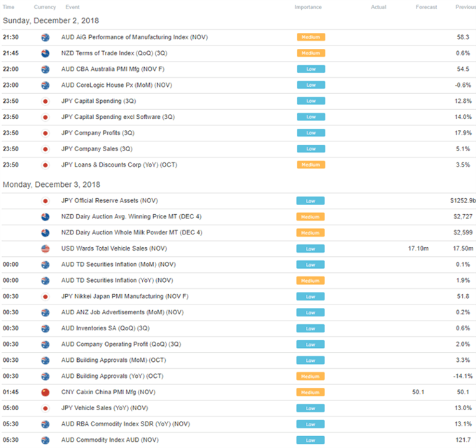Open the AUD AiG Performance of Manufacturing Index event

coord(134,37)
